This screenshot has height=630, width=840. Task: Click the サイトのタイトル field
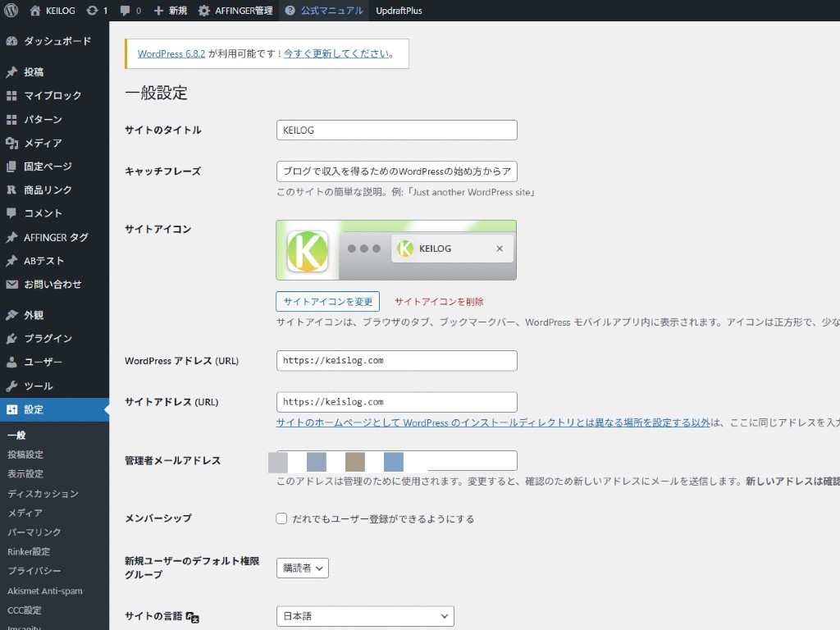coord(397,130)
